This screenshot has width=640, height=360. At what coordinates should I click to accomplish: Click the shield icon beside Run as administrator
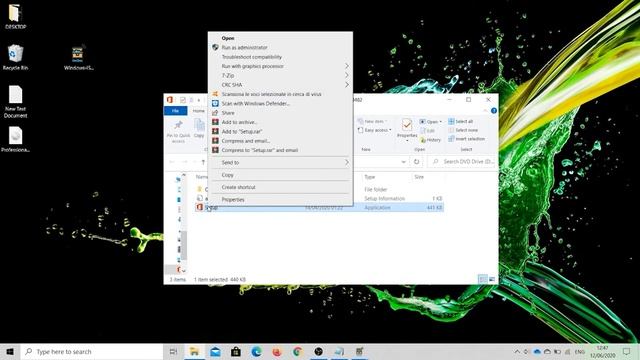pos(215,47)
